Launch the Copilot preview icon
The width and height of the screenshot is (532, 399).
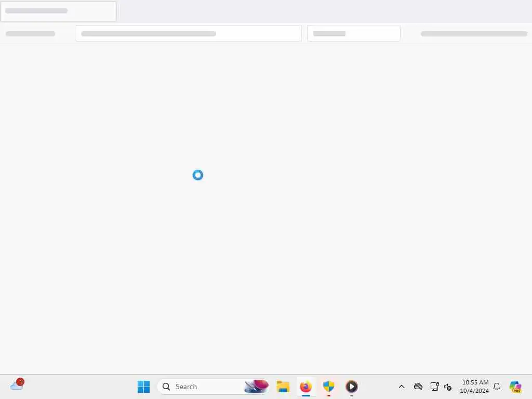pyautogui.click(x=515, y=387)
